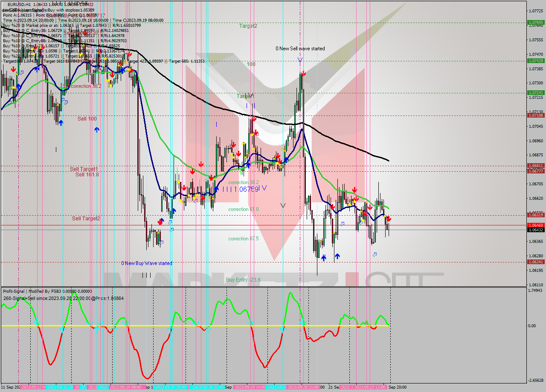The width and height of the screenshot is (546, 392).
Task: Click the 'Sell Target2' label
Action: 86,218
